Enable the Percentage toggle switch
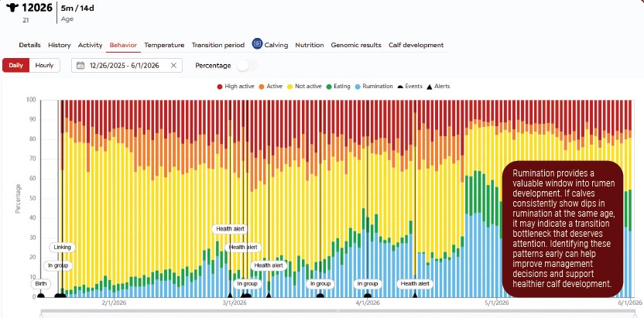This screenshot has width=644, height=318. point(247,65)
